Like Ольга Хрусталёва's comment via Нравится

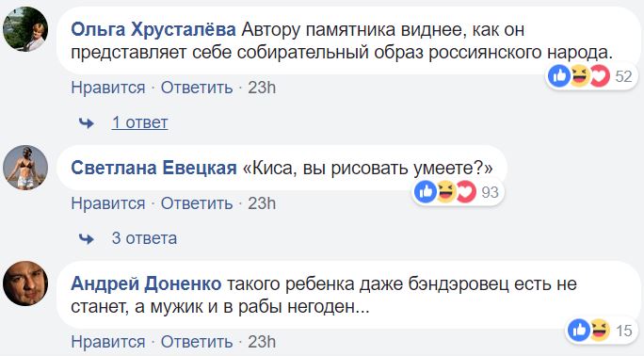pyautogui.click(x=108, y=88)
